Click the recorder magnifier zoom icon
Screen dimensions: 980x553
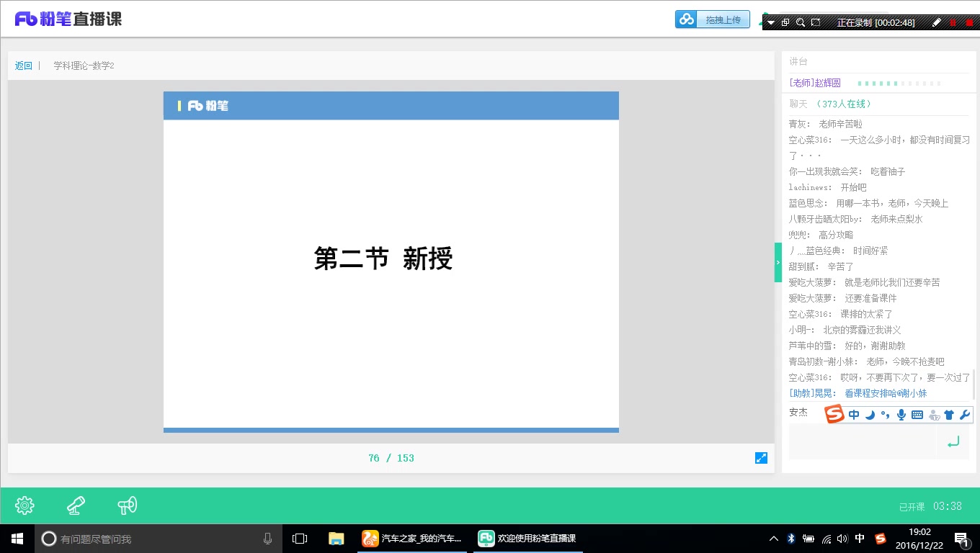click(x=801, y=22)
